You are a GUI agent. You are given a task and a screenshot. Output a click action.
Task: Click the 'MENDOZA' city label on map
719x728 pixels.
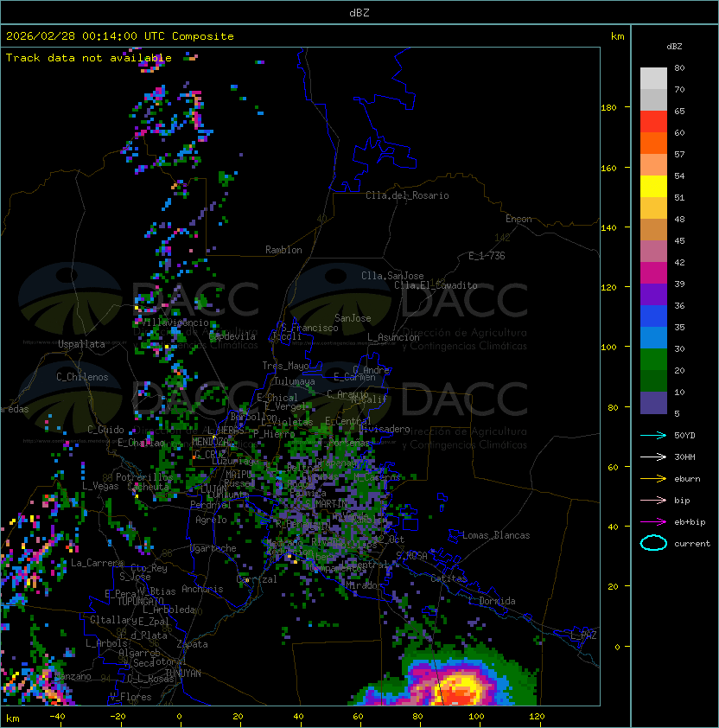pyautogui.click(x=210, y=442)
